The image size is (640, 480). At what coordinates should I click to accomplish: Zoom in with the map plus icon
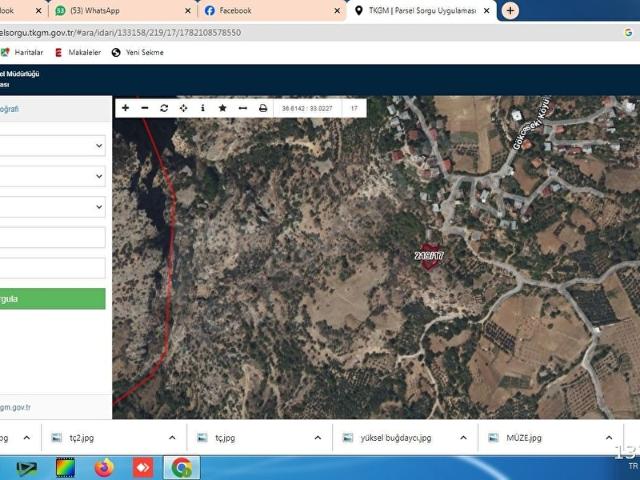click(125, 108)
